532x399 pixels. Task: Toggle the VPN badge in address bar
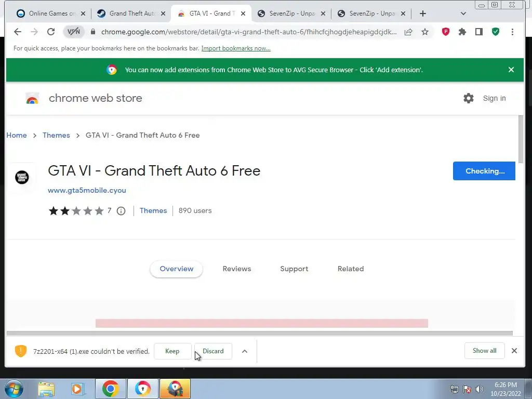pyautogui.click(x=74, y=32)
